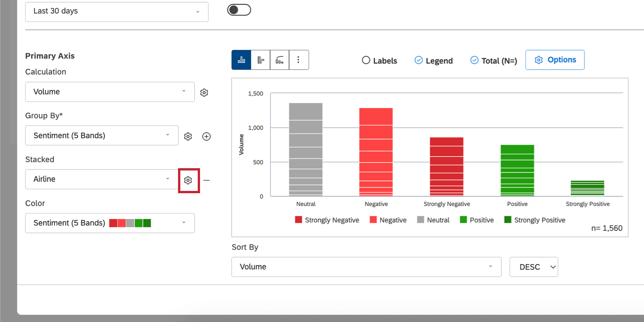Open the Calculation Volume dropdown
Viewport: 644px width, 322px height.
pos(110,92)
